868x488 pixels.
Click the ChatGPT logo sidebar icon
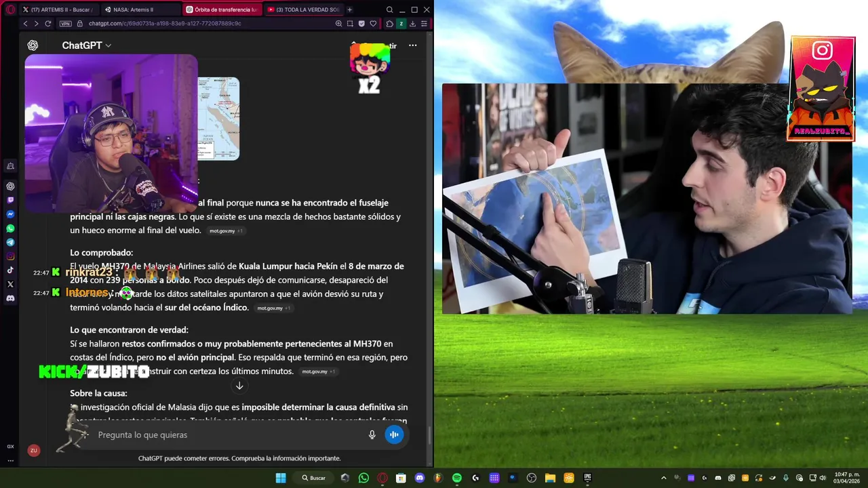tap(33, 45)
